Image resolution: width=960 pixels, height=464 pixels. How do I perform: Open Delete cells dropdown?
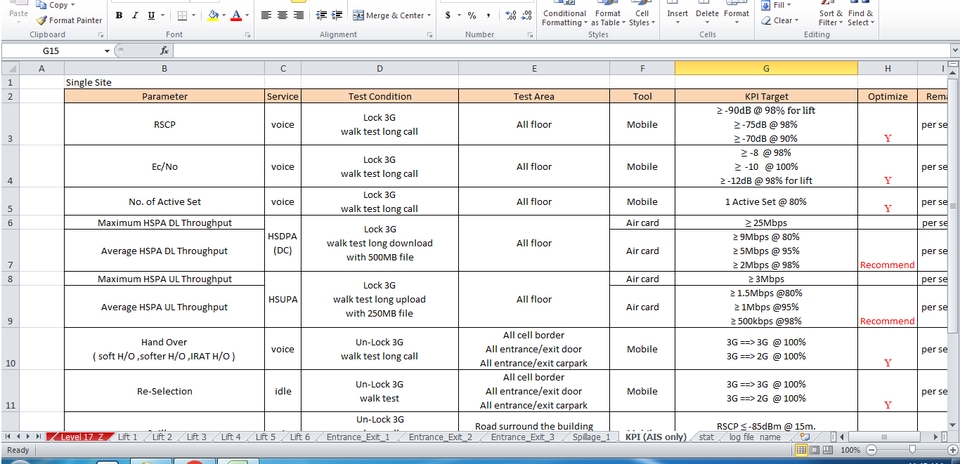click(707, 18)
